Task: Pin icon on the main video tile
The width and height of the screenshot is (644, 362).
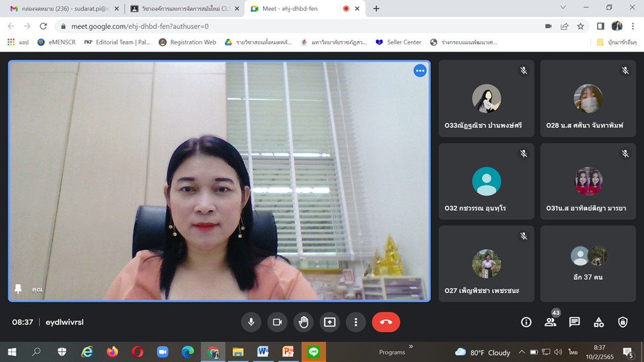Action: click(18, 289)
